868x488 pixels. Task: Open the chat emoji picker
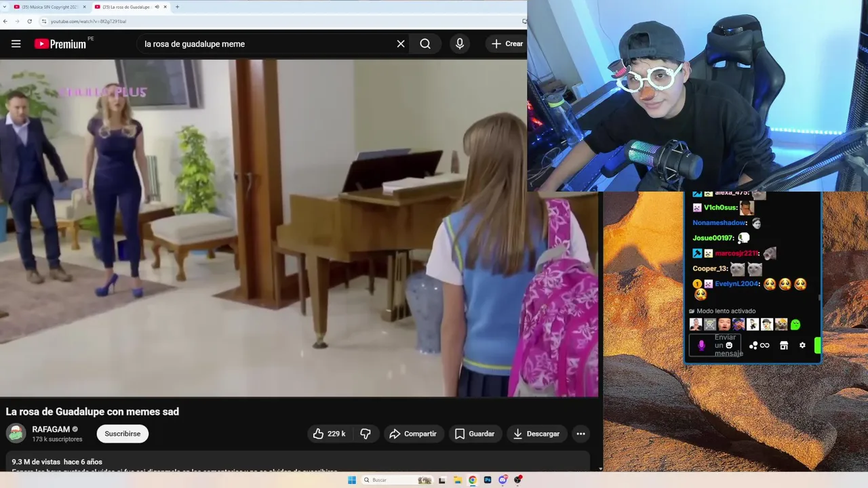point(729,345)
